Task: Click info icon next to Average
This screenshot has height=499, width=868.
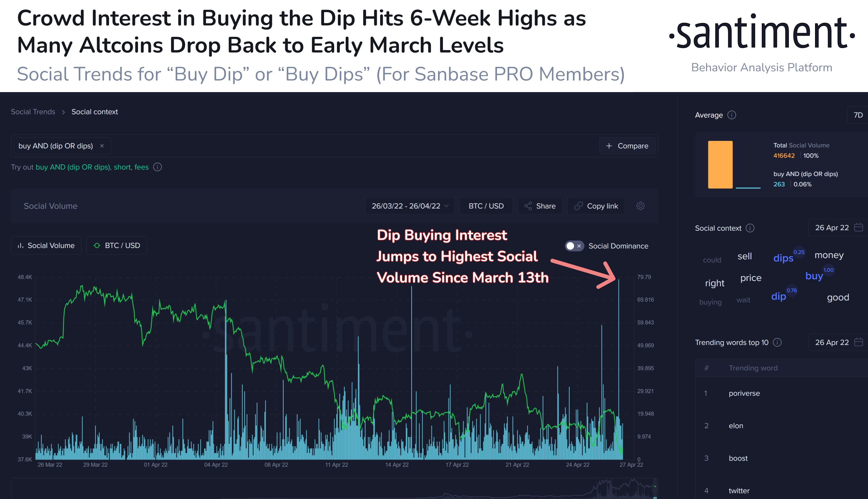Action: (x=732, y=115)
